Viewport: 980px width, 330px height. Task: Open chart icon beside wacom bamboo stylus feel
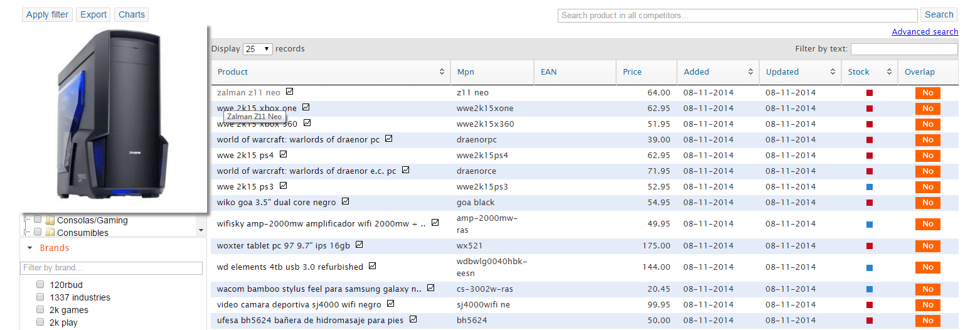430,288
